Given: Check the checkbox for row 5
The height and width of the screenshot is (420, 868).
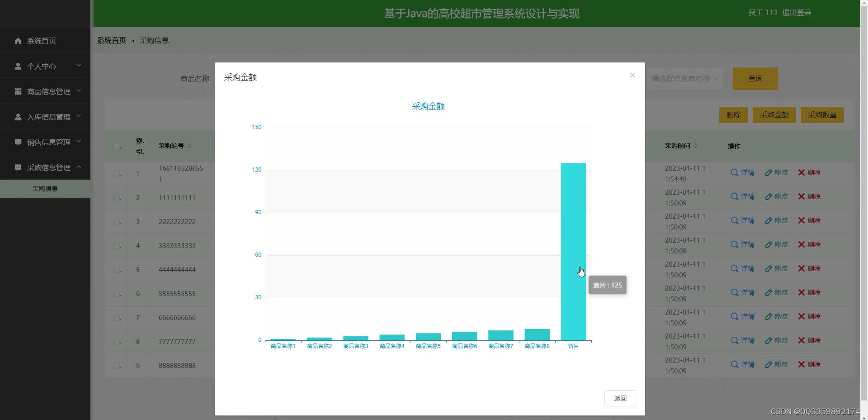Looking at the screenshot, I should [x=117, y=270].
